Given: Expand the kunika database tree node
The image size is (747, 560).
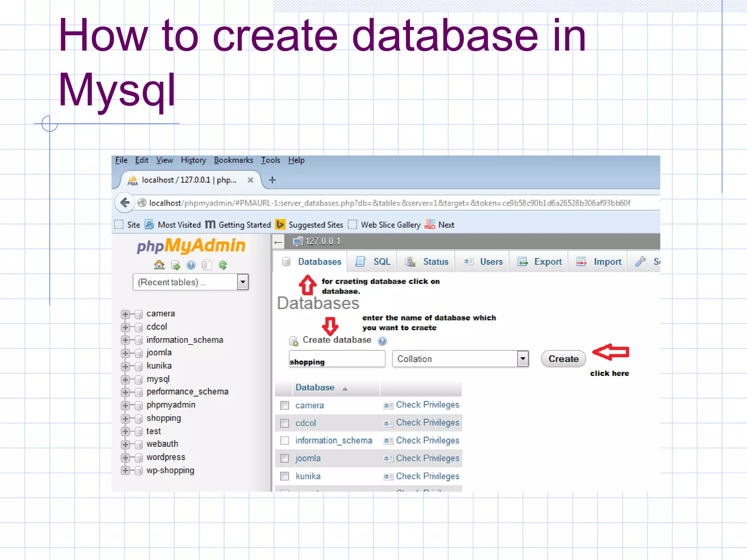Looking at the screenshot, I should pos(125,366).
